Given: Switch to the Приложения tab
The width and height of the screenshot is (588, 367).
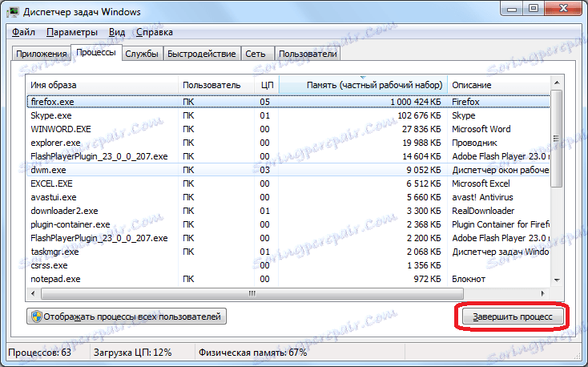Looking at the screenshot, I should click(41, 54).
